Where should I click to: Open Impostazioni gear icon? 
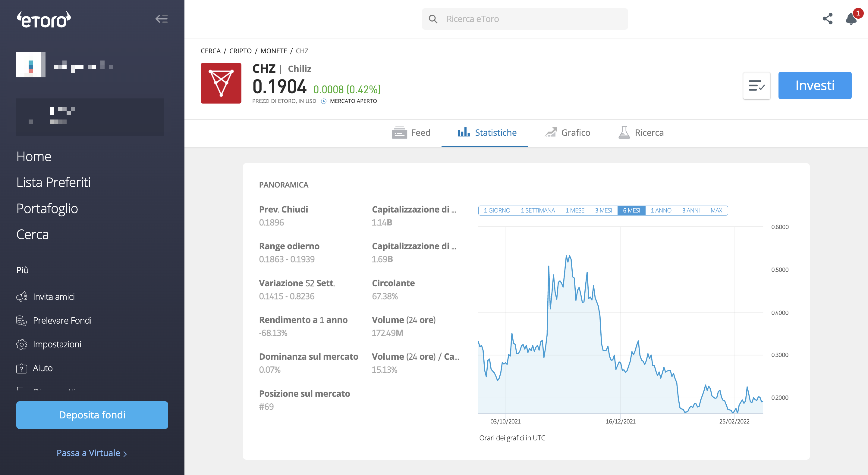(x=22, y=344)
